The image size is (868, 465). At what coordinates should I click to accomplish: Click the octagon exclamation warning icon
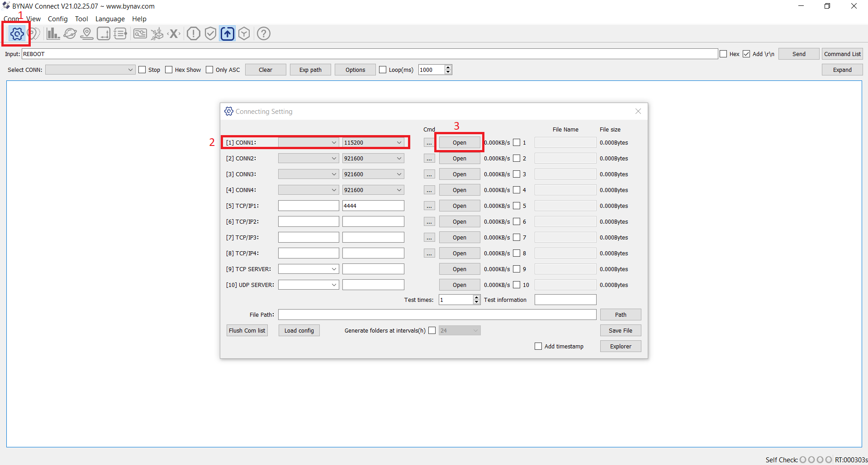point(194,34)
